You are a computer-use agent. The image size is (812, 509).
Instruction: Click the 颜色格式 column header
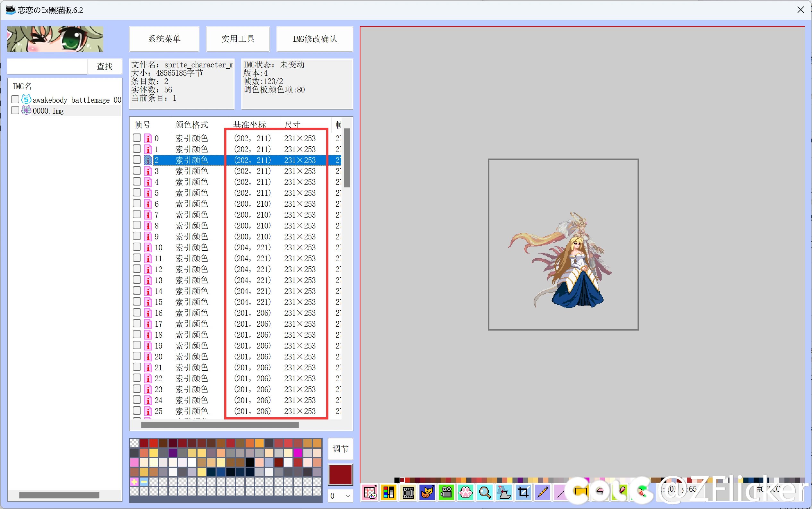pyautogui.click(x=200, y=125)
